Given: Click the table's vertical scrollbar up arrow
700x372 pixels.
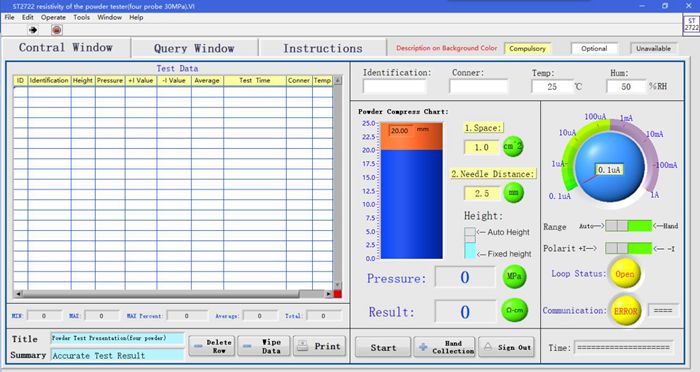Looking at the screenshot, I should point(338,80).
